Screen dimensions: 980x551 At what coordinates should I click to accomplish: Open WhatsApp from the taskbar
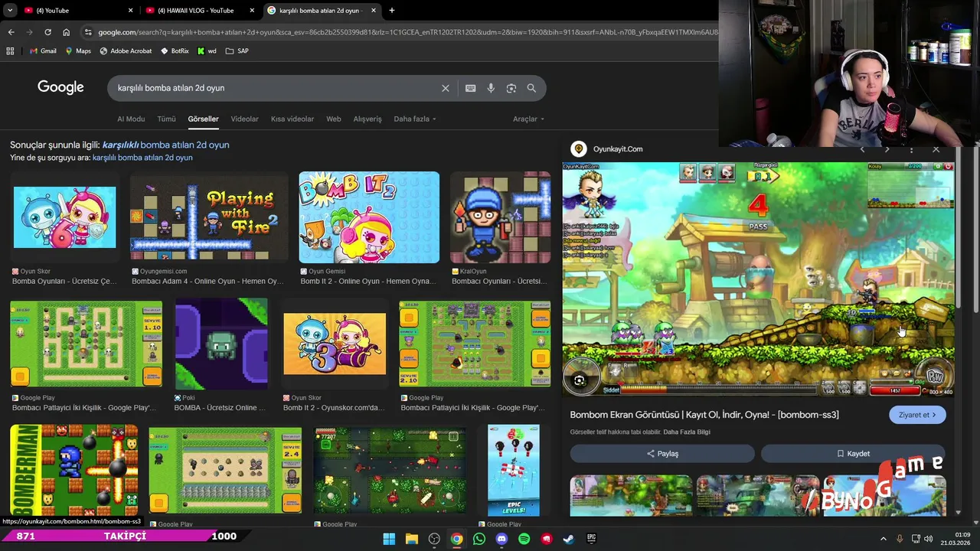click(479, 539)
